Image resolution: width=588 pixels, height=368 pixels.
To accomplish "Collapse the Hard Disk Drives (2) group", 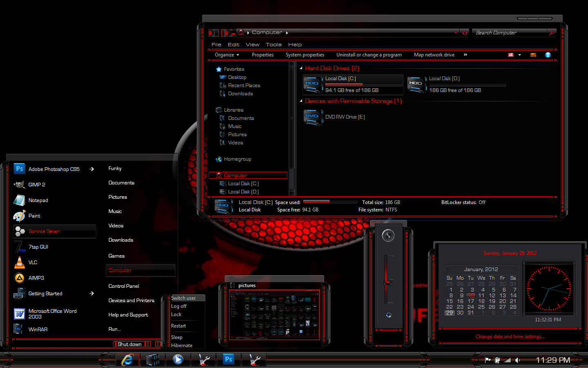I will tap(301, 68).
